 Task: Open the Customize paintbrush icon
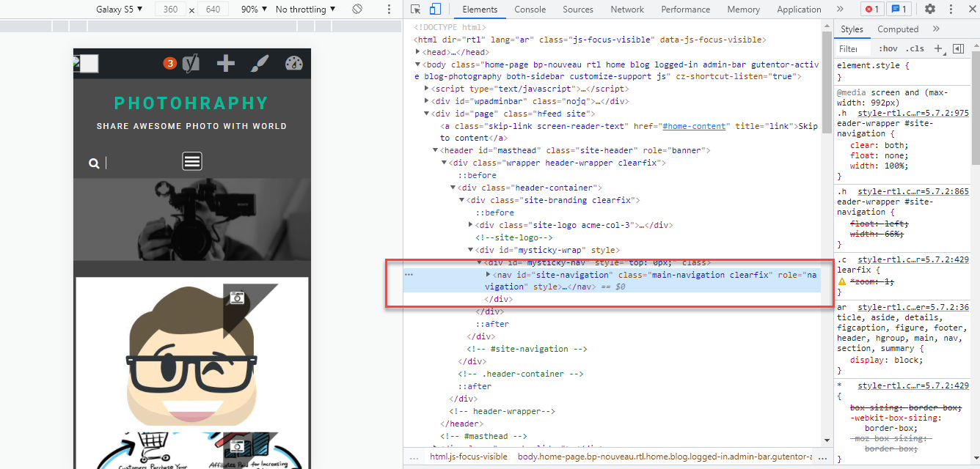click(x=260, y=63)
